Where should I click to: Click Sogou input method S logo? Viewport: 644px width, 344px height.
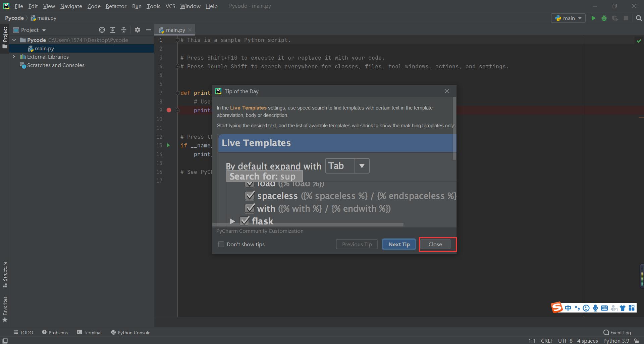click(x=557, y=307)
